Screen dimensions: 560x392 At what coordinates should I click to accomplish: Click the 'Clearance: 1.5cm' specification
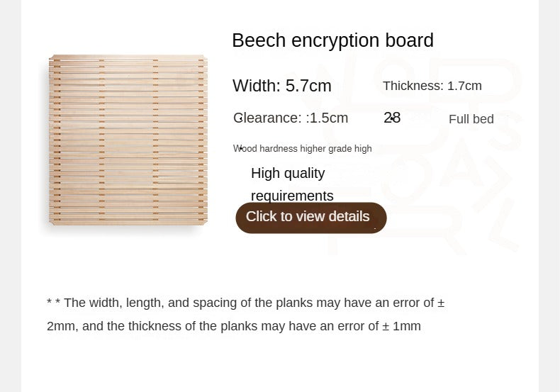click(x=291, y=118)
